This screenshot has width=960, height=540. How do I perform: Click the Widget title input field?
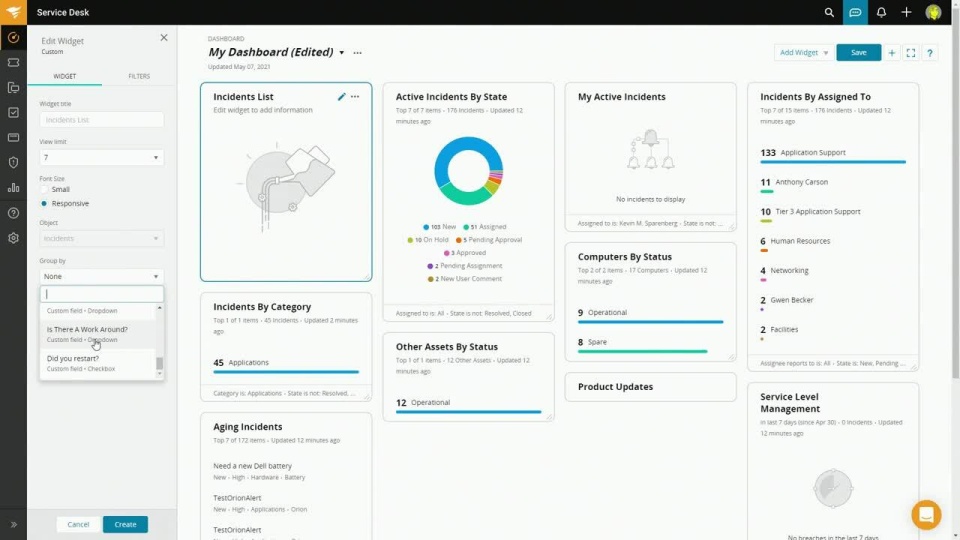102,120
